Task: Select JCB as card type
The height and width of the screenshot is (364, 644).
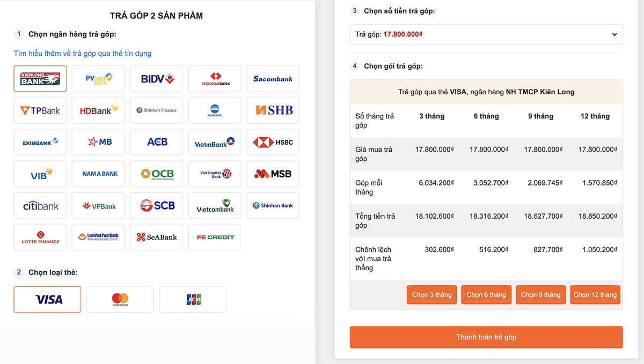Action: [193, 299]
